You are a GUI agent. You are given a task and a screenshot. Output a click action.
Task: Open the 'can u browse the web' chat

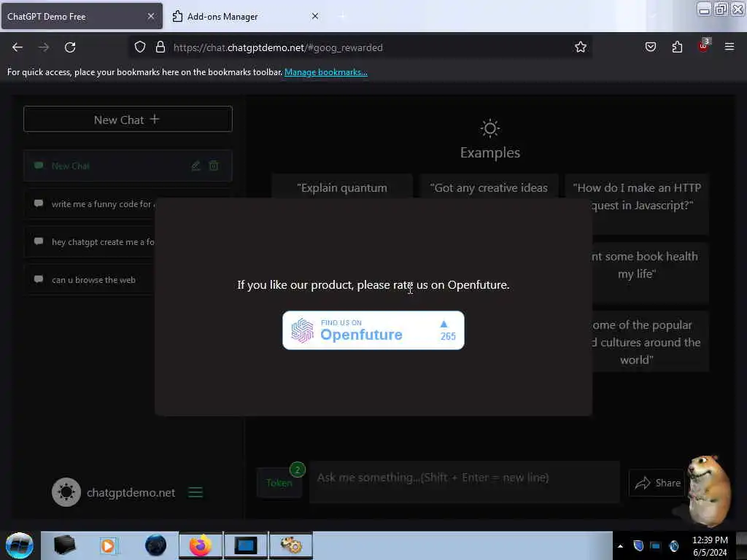pos(90,280)
